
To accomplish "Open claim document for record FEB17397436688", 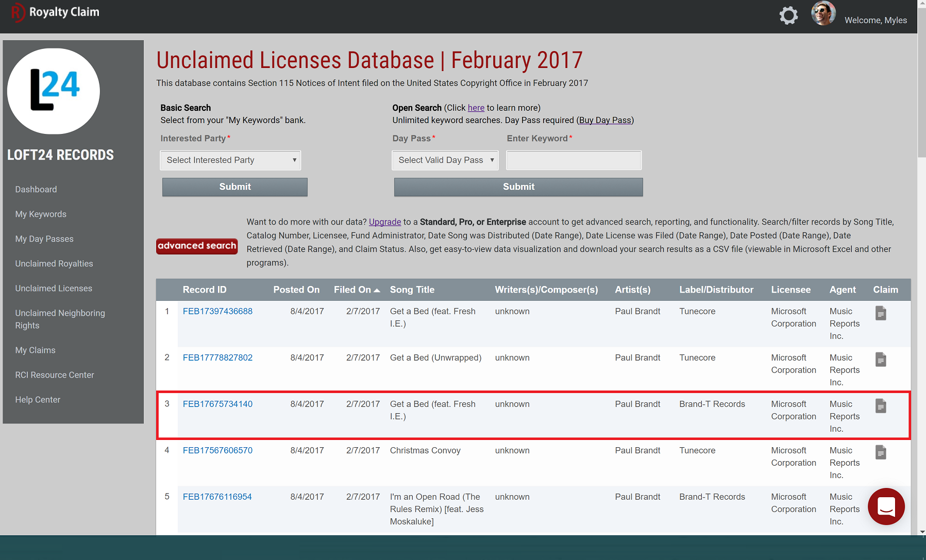I will (881, 313).
